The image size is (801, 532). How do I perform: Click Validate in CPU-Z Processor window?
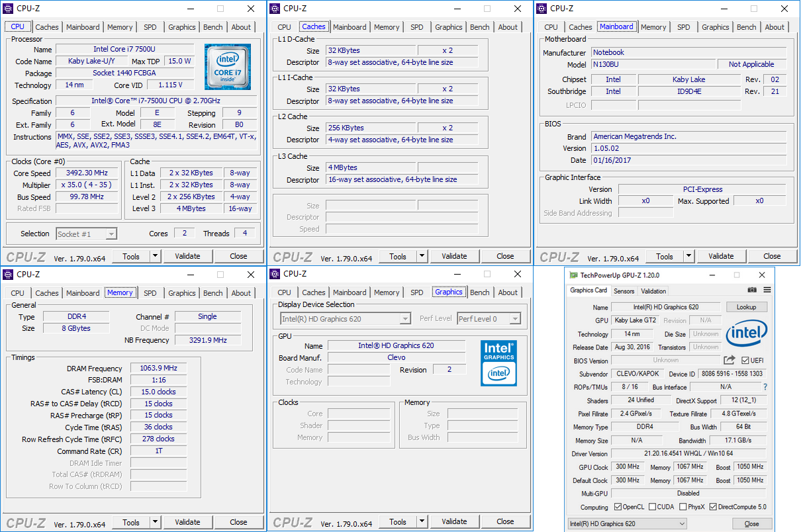[x=187, y=256]
